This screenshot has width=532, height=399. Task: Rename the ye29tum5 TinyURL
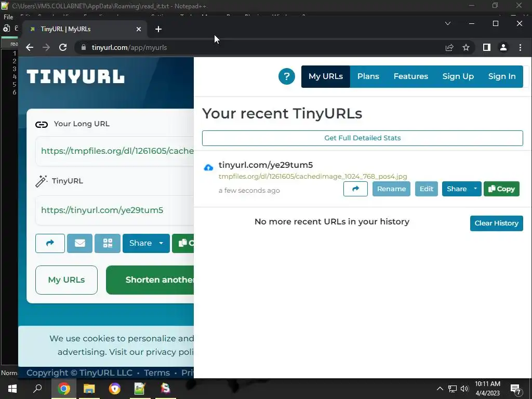click(391, 189)
